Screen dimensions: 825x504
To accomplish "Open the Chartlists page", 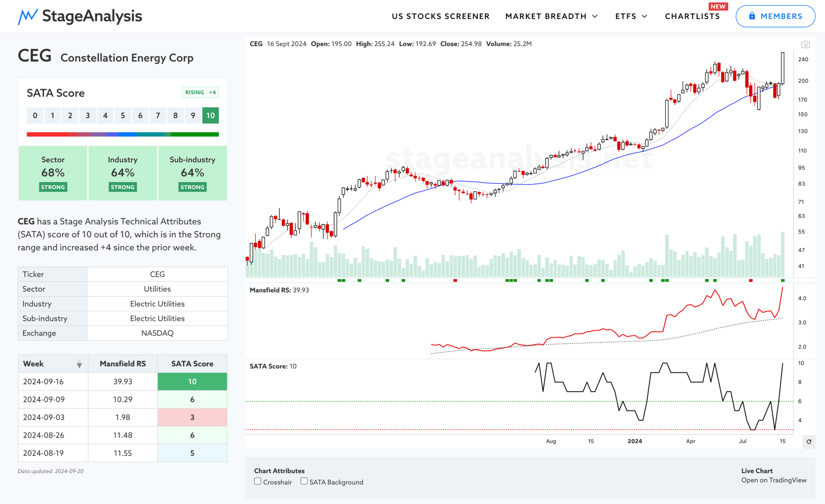I will click(x=692, y=16).
